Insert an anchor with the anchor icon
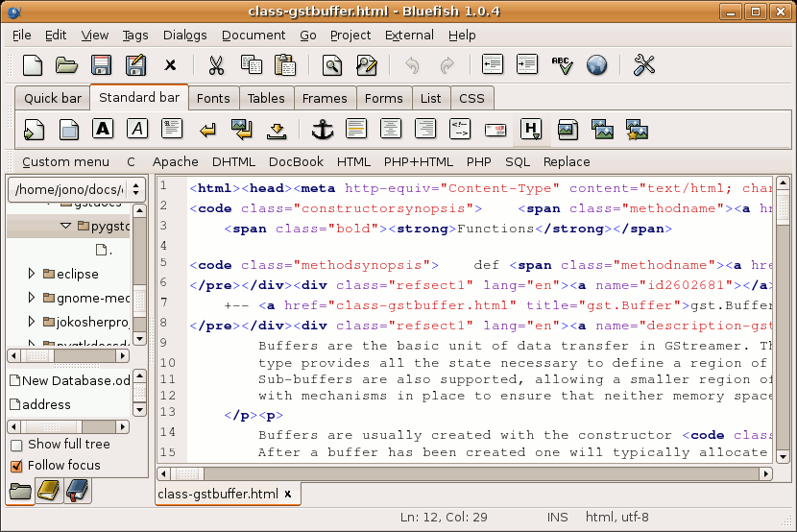This screenshot has width=797, height=532. pyautogui.click(x=322, y=129)
